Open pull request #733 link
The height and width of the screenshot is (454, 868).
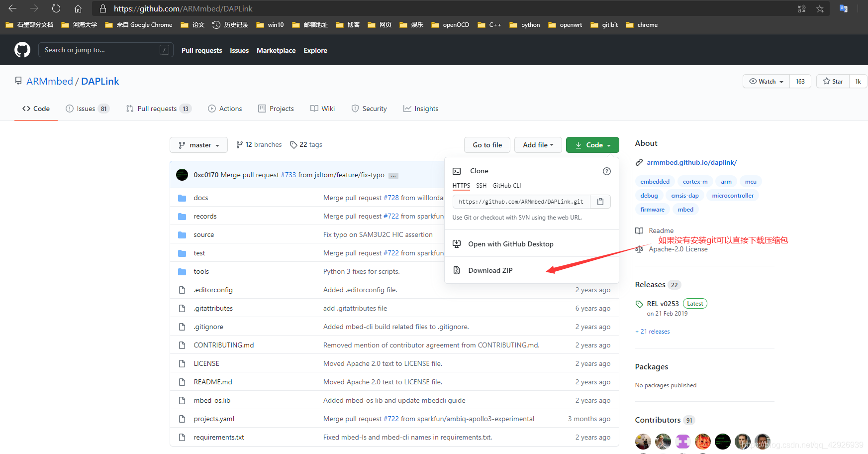point(289,175)
